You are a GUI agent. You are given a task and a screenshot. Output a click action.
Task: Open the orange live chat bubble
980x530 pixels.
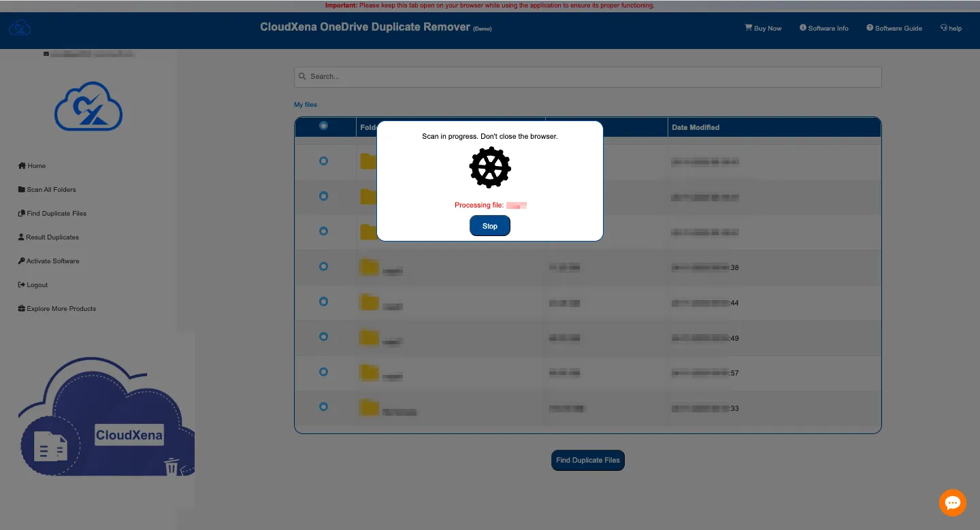click(x=952, y=503)
